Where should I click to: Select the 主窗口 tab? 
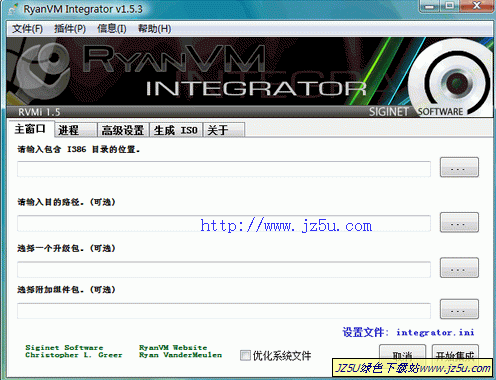point(30,129)
